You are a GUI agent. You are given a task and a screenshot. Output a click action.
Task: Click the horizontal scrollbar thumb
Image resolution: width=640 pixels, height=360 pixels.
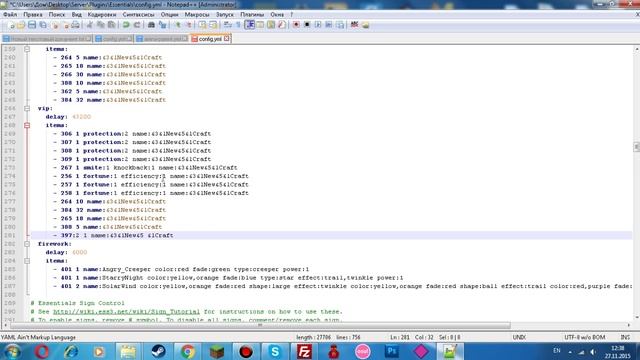[260, 325]
